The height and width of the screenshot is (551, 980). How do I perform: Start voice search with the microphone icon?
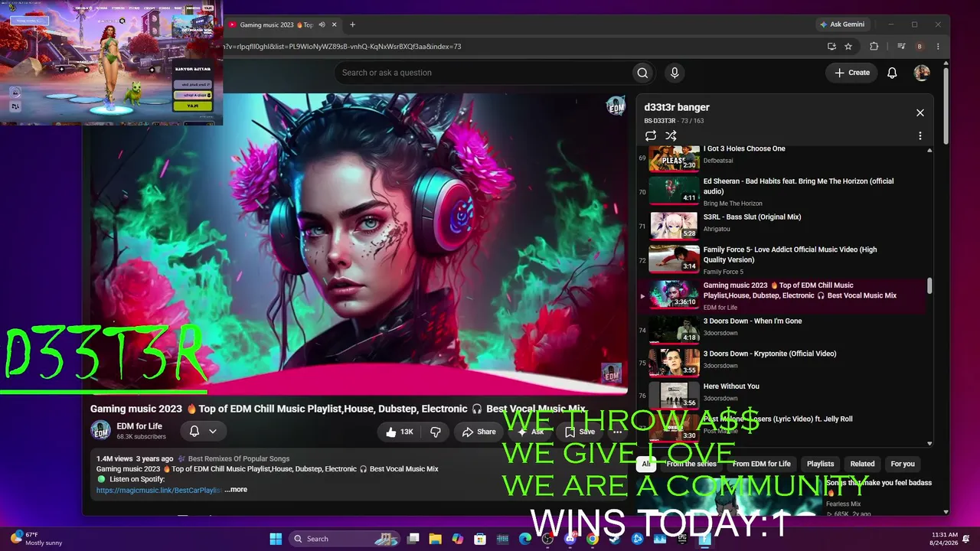pyautogui.click(x=675, y=73)
